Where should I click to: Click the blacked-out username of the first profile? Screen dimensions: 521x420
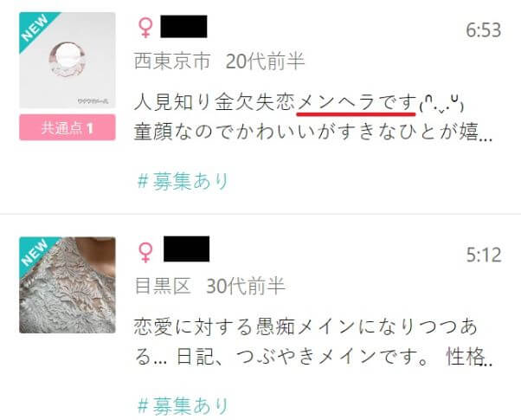tap(183, 26)
